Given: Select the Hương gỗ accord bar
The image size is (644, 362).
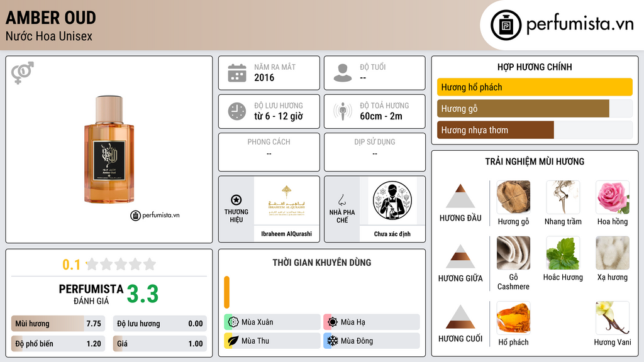Looking at the screenshot, I should pos(535,109).
